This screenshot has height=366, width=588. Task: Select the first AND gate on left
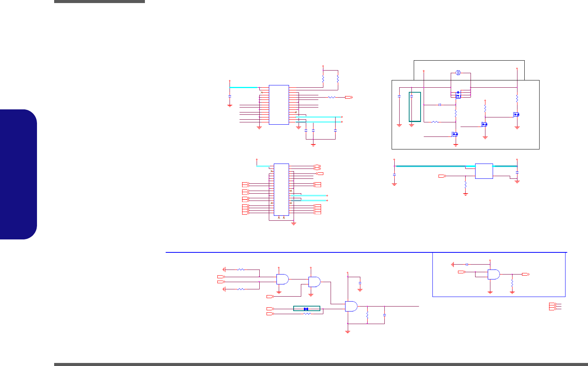click(x=283, y=279)
